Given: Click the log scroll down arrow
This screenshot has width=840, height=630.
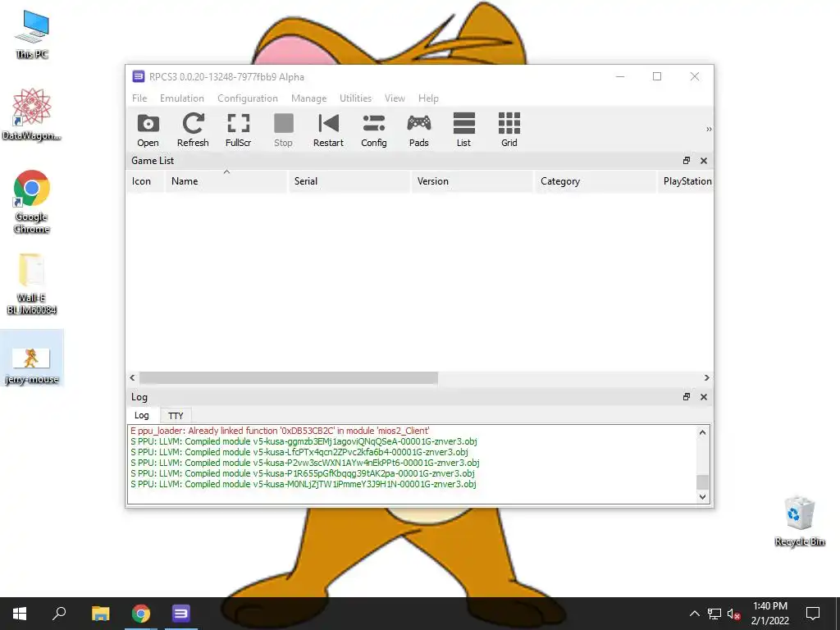Looking at the screenshot, I should click(702, 496).
